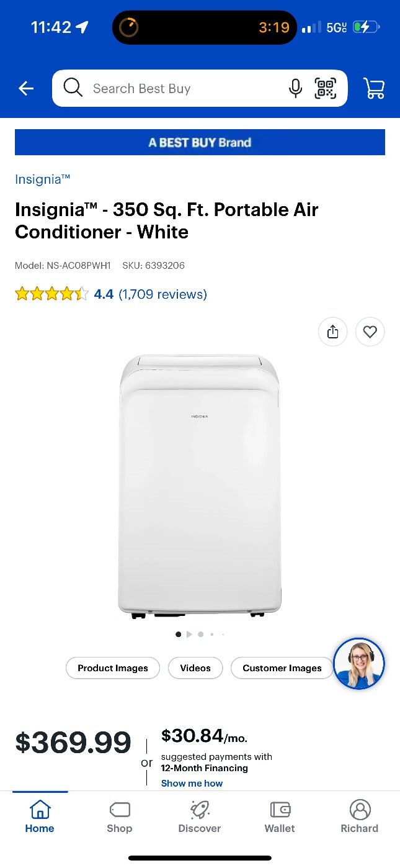The image size is (400, 868).
Task: Open the shopping cart
Action: [374, 89]
